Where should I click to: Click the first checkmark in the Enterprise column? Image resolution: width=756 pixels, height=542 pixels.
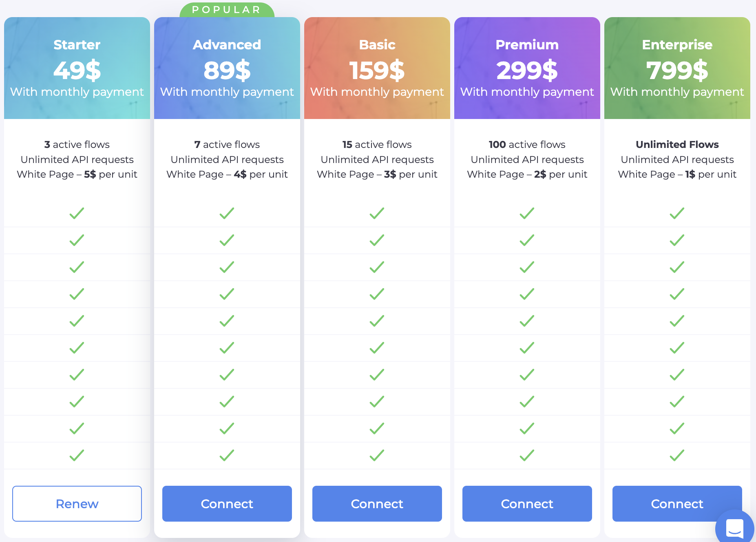click(x=677, y=213)
